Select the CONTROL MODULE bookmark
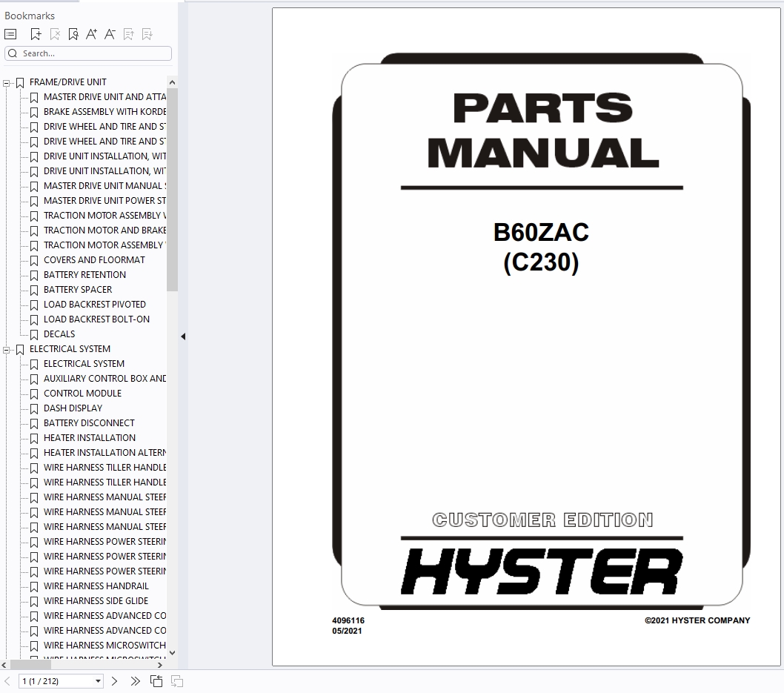This screenshot has height=693, width=784. point(82,394)
